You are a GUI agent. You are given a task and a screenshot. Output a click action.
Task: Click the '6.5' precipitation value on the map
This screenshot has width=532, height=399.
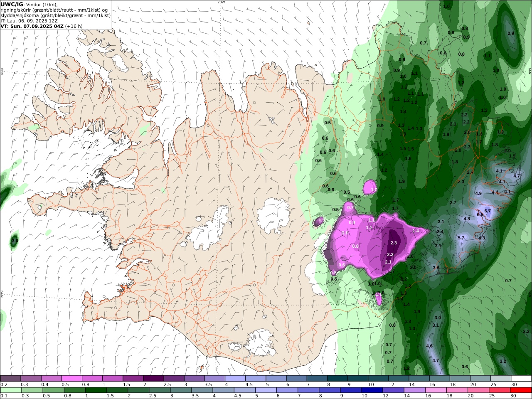point(480,215)
